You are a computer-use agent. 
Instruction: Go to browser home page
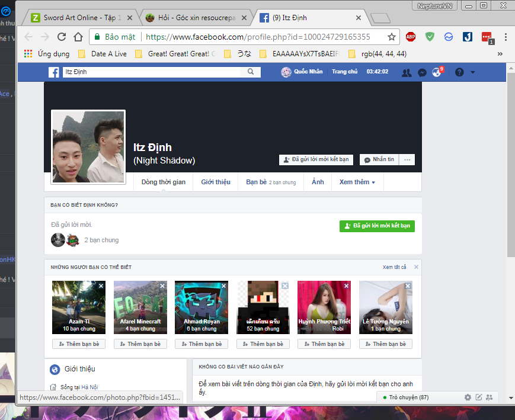tap(78, 37)
